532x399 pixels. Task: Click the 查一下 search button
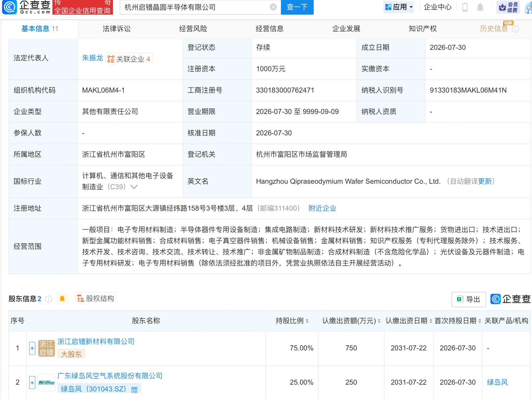coord(297,7)
